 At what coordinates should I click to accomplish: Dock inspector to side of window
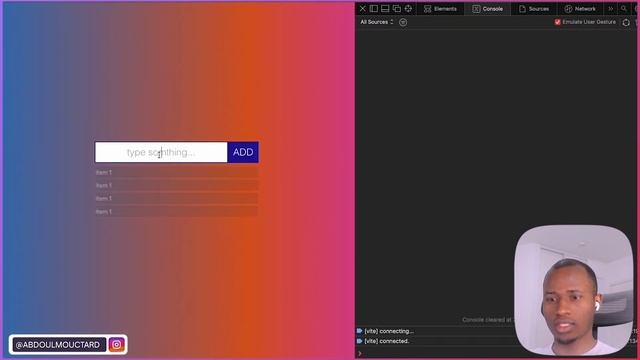pyautogui.click(x=373, y=9)
